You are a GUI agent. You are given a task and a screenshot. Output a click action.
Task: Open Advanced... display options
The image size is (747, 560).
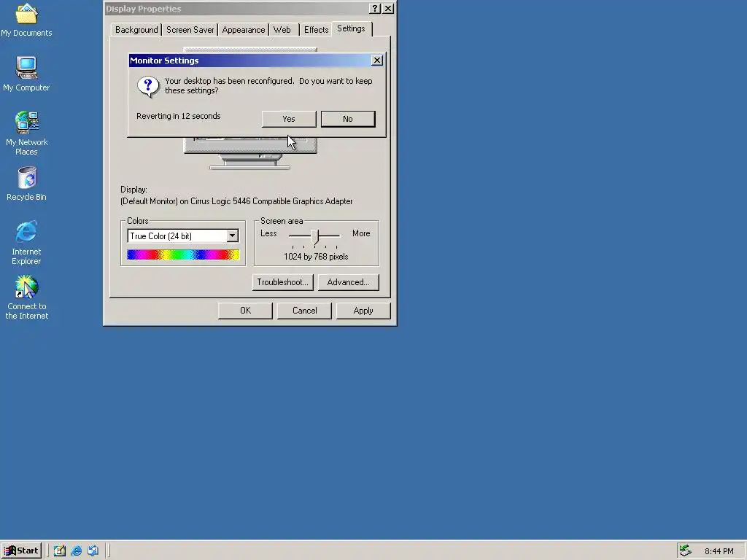coord(348,282)
